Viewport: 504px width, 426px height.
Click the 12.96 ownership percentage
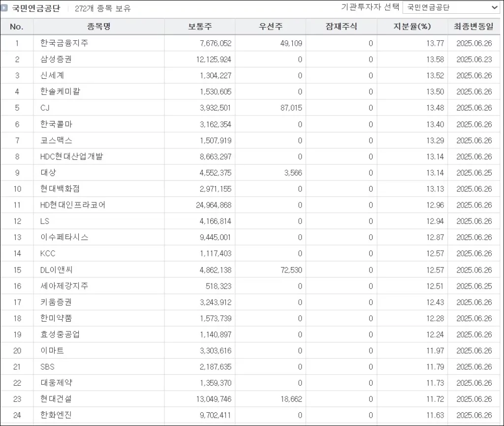click(435, 205)
